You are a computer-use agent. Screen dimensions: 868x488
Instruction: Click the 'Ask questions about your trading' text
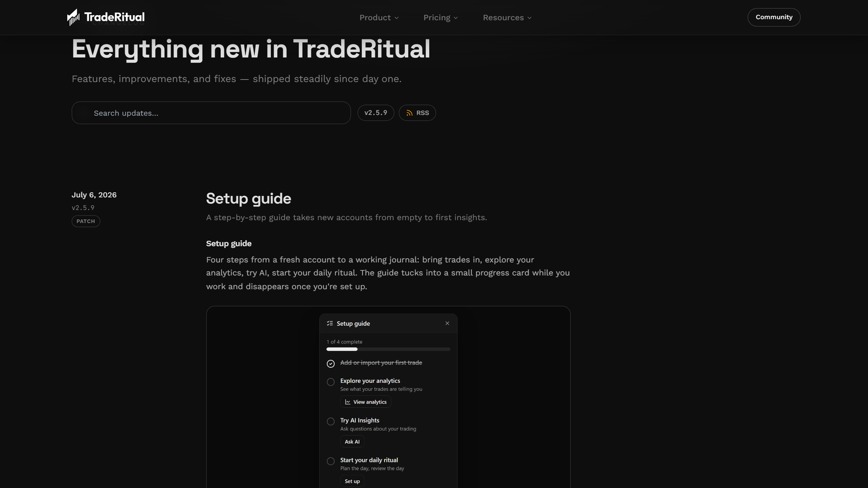click(x=378, y=428)
